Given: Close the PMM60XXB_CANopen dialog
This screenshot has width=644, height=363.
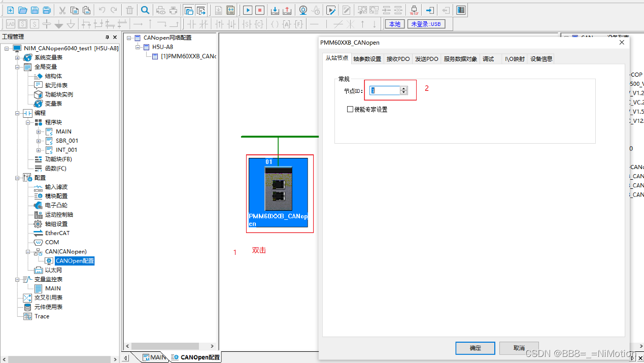Looking at the screenshot, I should point(622,42).
